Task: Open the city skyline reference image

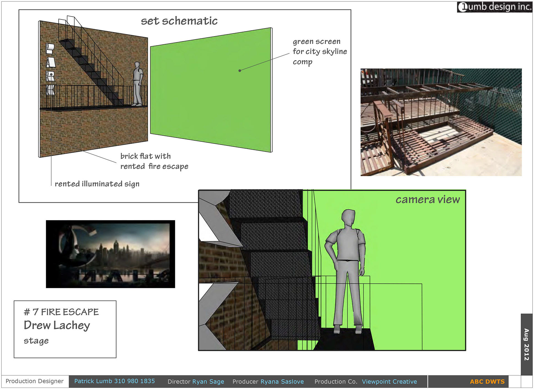Action: [x=110, y=254]
